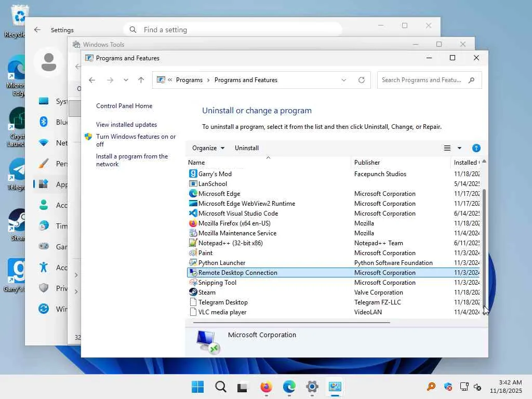Open the view options dropdown arrow
Image resolution: width=532 pixels, height=399 pixels.
459,148
